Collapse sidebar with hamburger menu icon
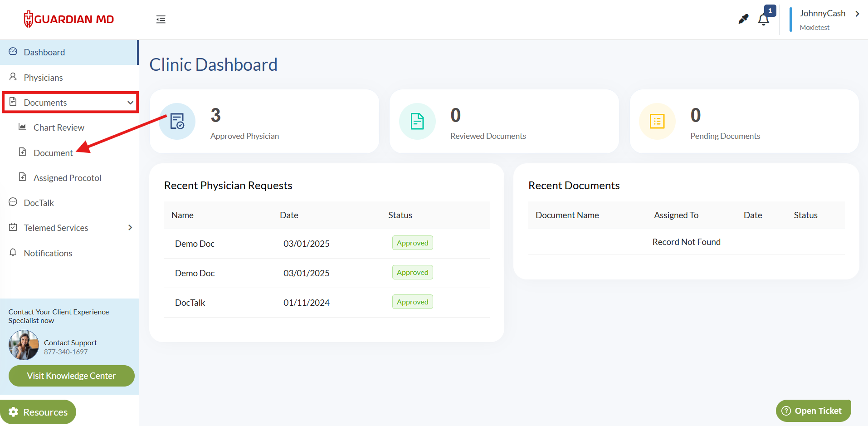The width and height of the screenshot is (868, 426). (161, 20)
